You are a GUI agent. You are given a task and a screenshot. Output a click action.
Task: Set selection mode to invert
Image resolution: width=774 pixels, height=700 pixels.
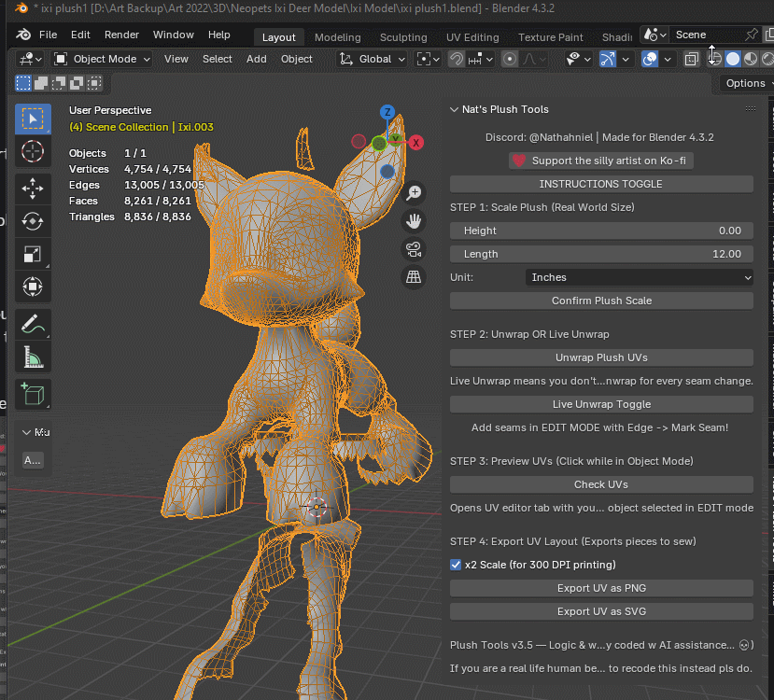click(x=77, y=83)
